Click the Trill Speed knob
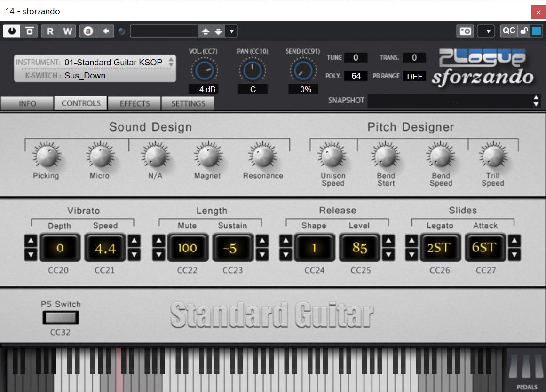The image size is (546, 392). [x=493, y=156]
